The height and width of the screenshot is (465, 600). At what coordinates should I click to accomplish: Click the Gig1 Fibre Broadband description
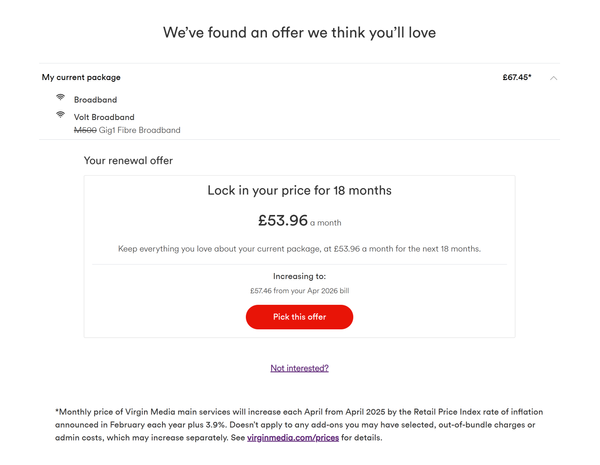tap(139, 130)
